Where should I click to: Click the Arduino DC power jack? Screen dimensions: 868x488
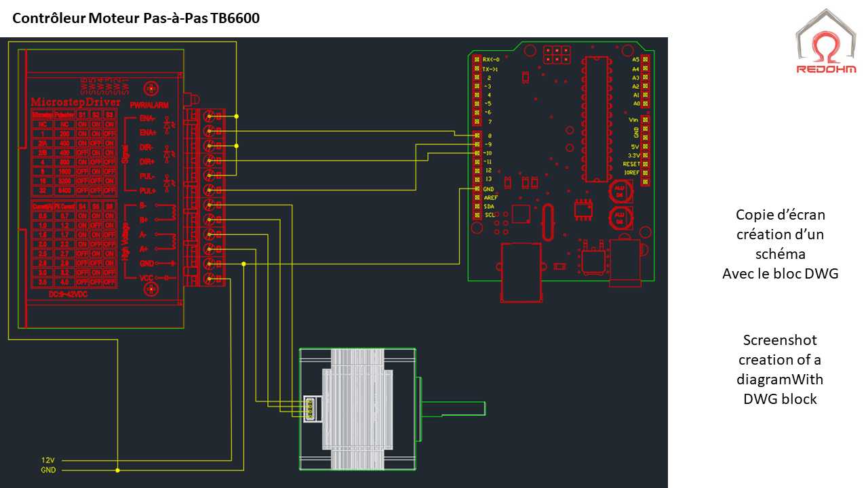coord(625,263)
